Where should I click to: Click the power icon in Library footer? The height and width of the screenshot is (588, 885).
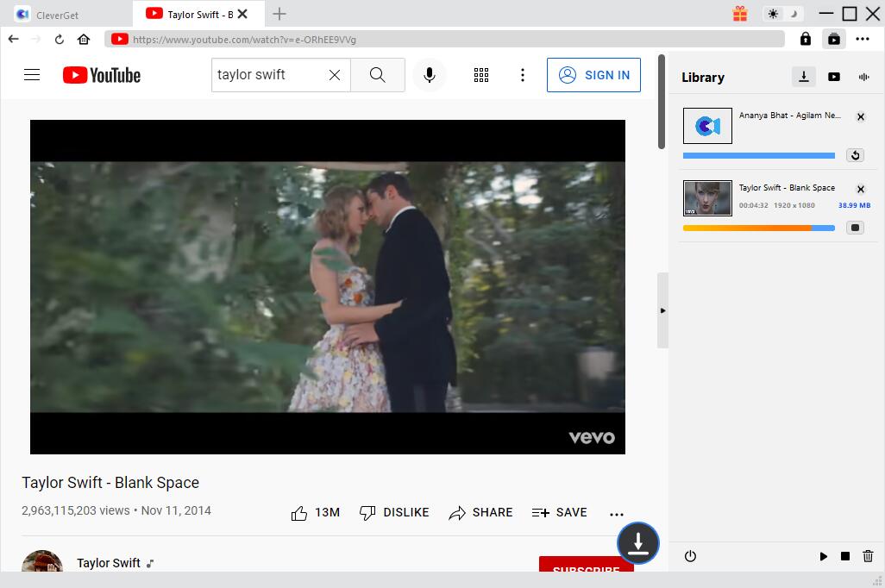click(x=690, y=556)
